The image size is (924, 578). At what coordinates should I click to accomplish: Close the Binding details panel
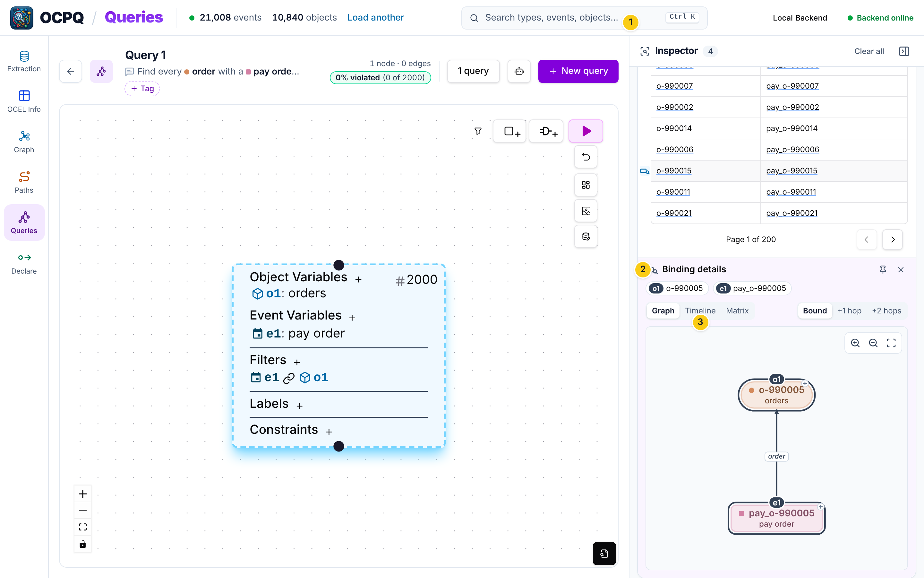901,269
